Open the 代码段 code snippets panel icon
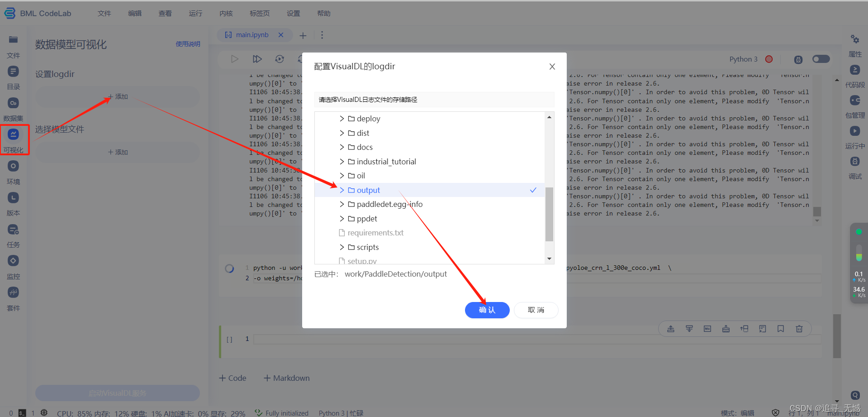The width and height of the screenshot is (868, 417). [x=855, y=70]
